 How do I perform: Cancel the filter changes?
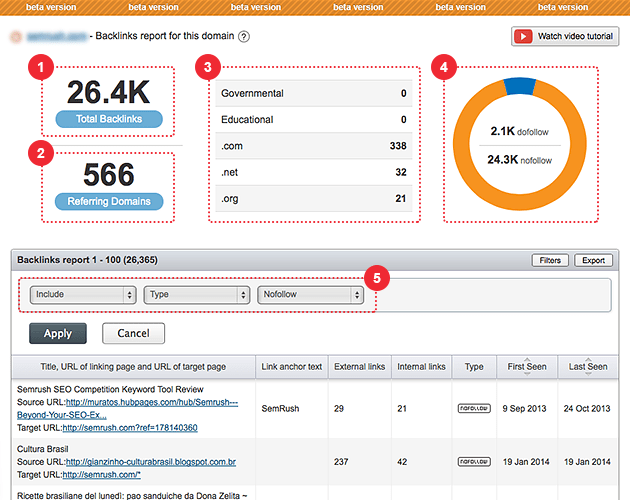[133, 333]
